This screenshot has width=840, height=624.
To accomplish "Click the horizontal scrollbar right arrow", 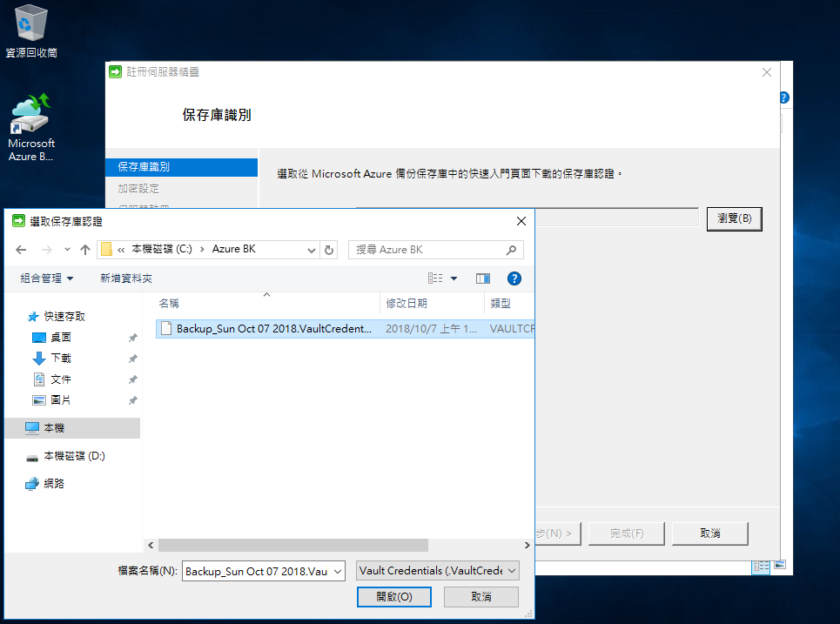I will [x=528, y=546].
